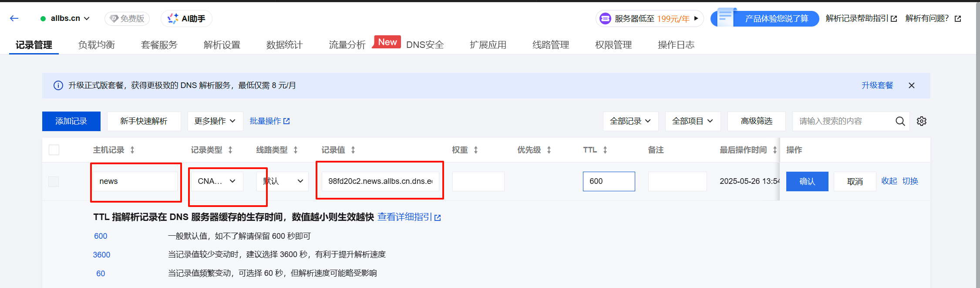The width and height of the screenshot is (980, 288).
Task: Click the search magnifier icon
Action: pyautogui.click(x=900, y=121)
